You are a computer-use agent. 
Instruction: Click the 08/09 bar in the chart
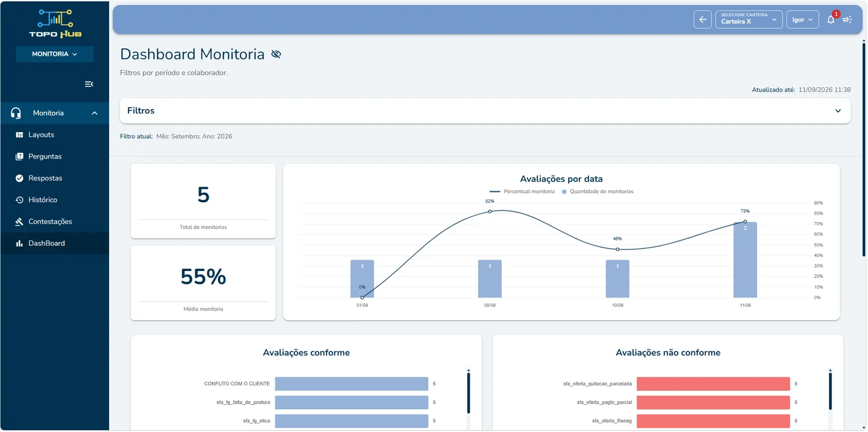click(x=490, y=279)
